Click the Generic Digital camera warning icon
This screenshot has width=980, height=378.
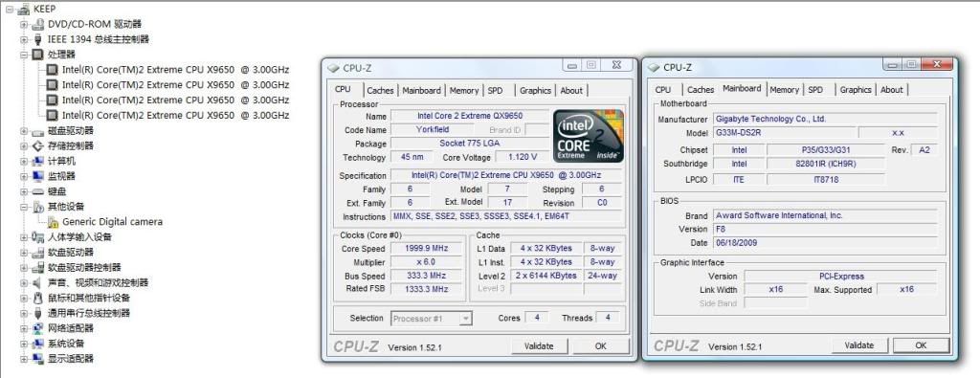pyautogui.click(x=54, y=222)
